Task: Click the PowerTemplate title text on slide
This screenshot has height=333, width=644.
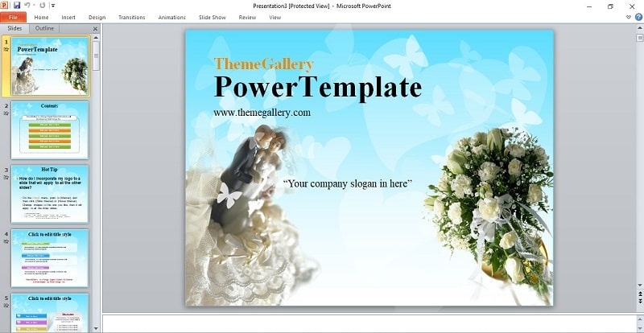Action: 317,88
